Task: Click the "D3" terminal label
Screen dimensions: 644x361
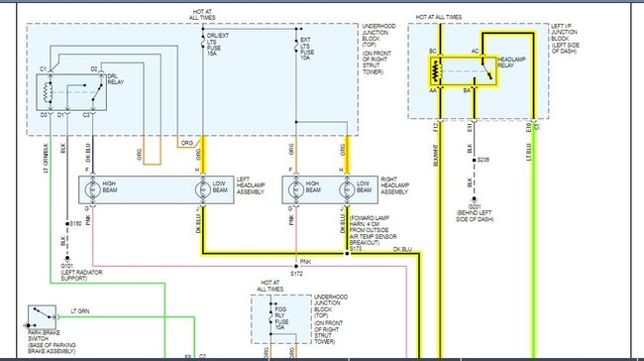Action: pyautogui.click(x=44, y=115)
